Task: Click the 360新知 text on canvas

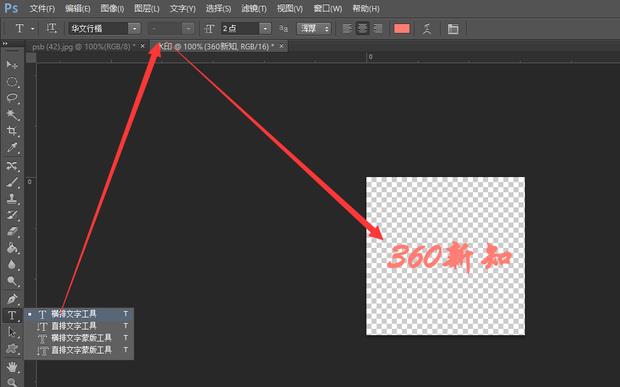Action: 449,256
